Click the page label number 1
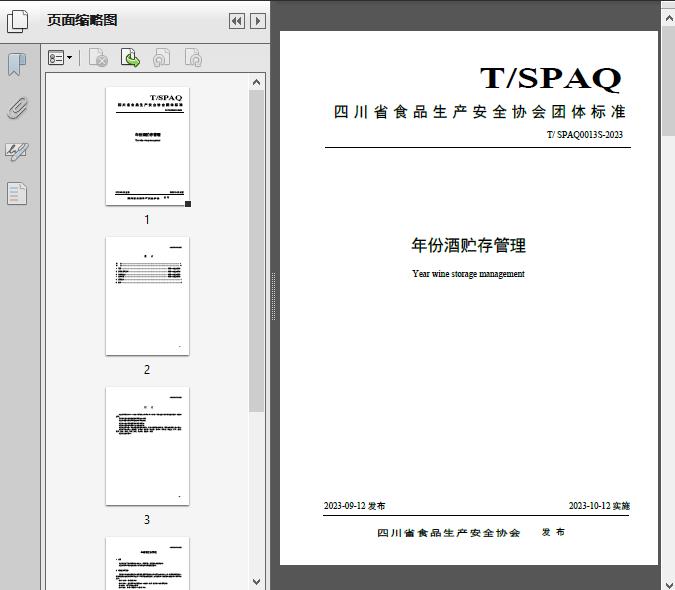The height and width of the screenshot is (590, 675). [147, 220]
